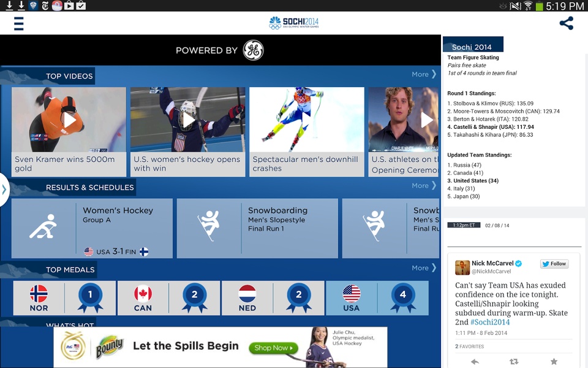588x368 pixels.
Task: Select Canada flag in Top Medals
Action: (143, 293)
